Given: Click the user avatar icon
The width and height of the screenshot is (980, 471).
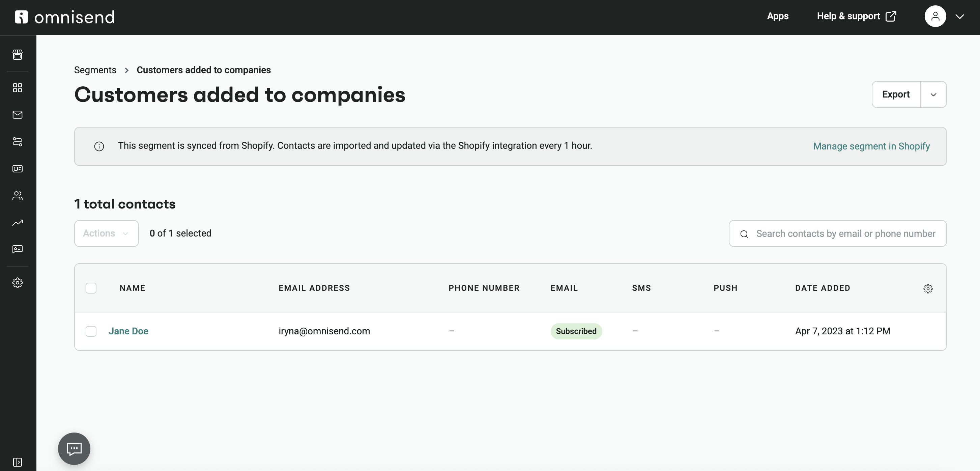Looking at the screenshot, I should 935,17.
